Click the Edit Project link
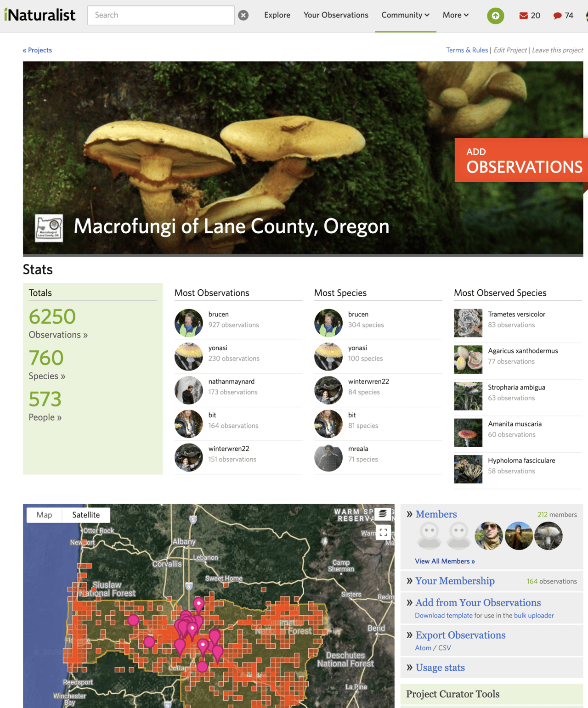 pyautogui.click(x=510, y=50)
